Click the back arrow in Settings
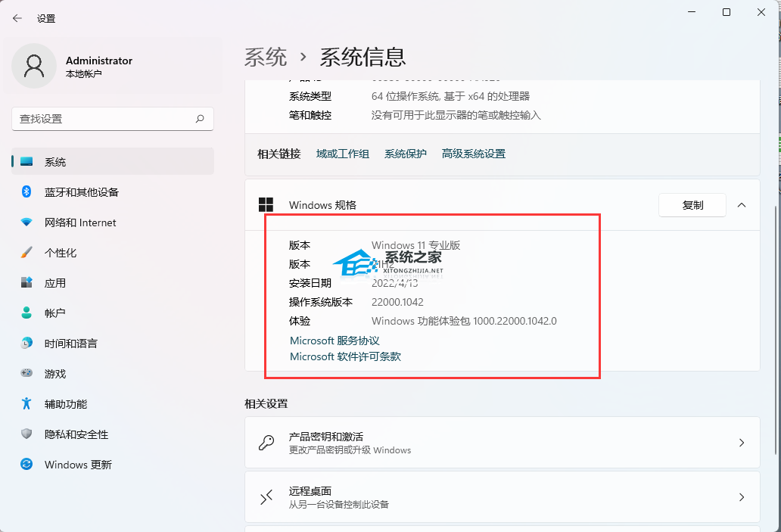Screen dimensions: 781x532 point(17,18)
